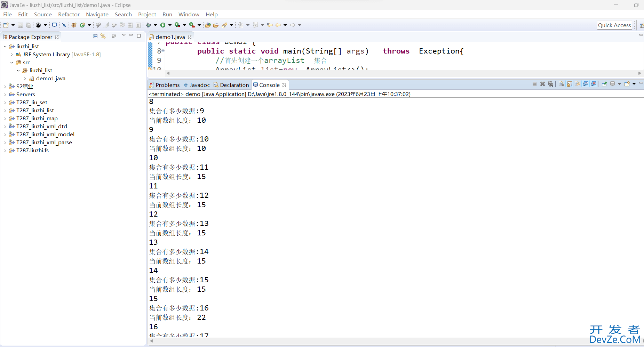Image resolution: width=644 pixels, height=347 pixels.
Task: Collapse the src folder node
Action: [x=12, y=63]
